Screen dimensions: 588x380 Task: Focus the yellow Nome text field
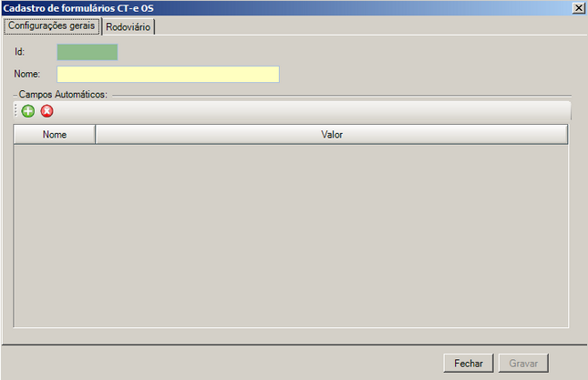click(x=168, y=74)
